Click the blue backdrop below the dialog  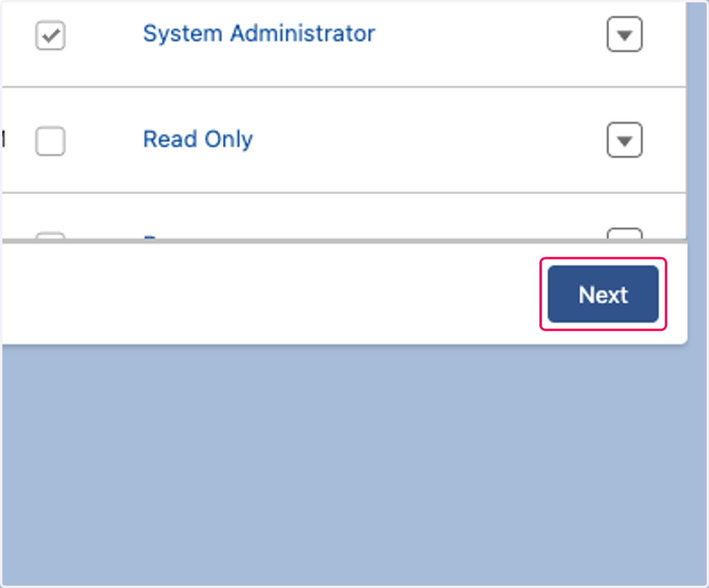pos(354,464)
